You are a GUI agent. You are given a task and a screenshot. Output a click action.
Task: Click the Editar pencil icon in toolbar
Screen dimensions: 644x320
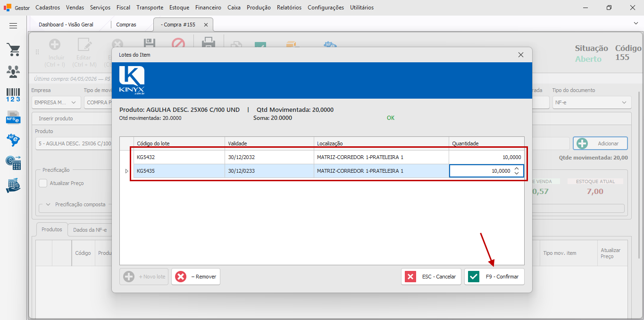(x=84, y=44)
